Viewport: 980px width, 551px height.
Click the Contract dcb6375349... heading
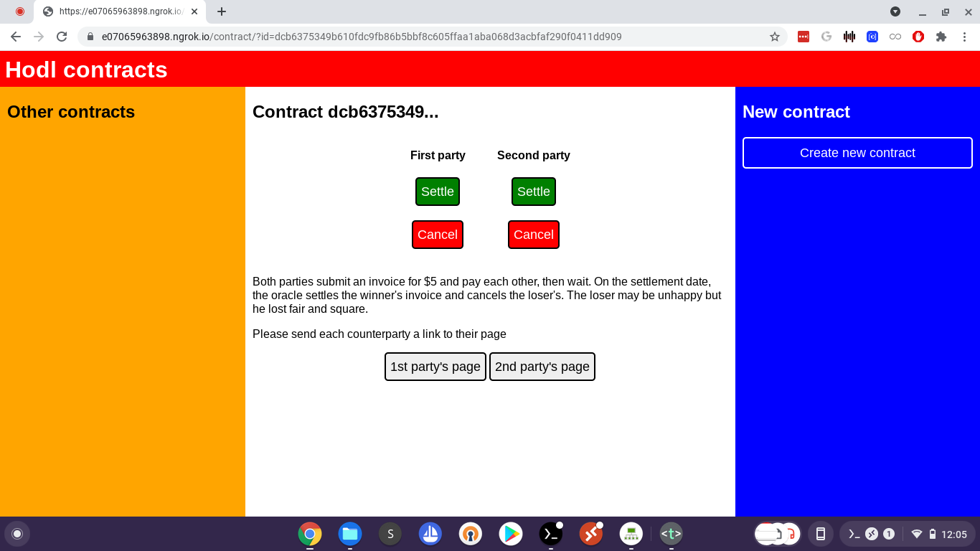346,112
